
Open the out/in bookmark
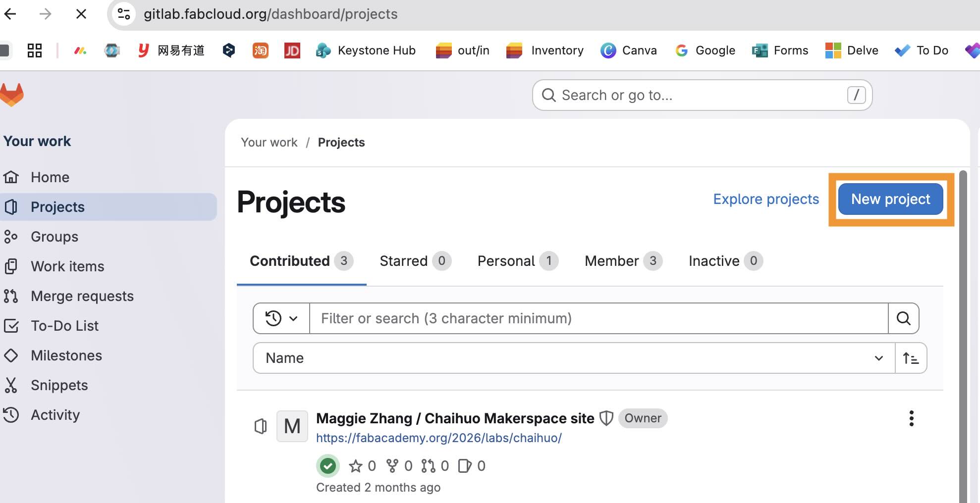(x=463, y=50)
